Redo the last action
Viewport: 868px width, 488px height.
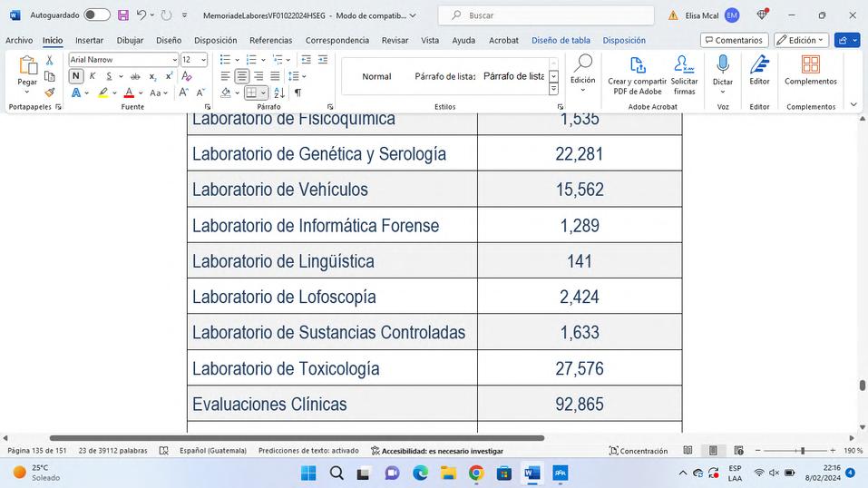click(x=166, y=15)
